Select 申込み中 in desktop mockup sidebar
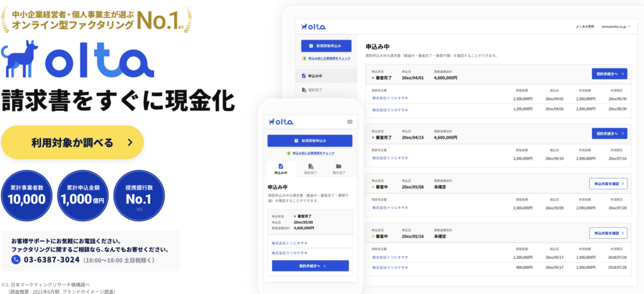The height and width of the screenshot is (294, 644). pos(326,76)
